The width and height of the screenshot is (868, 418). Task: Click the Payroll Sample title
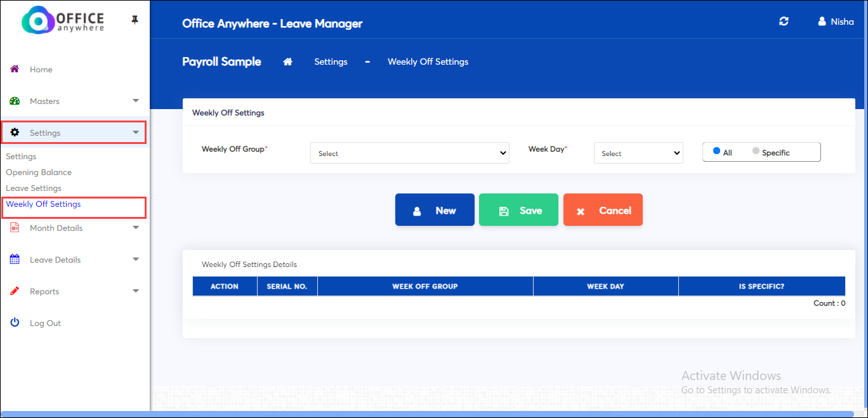coord(221,62)
